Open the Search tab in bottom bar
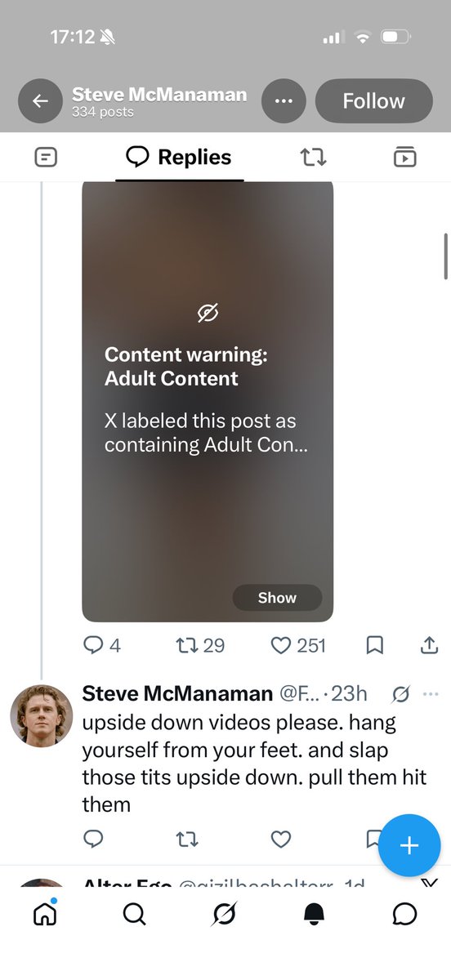The height and width of the screenshot is (980, 451). 134,914
